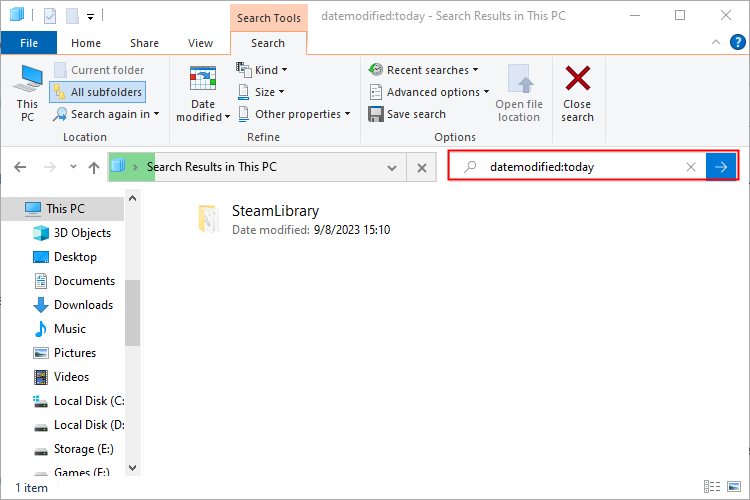Click the Up arrow navigation icon
Screen dimensions: 750x500
93,167
